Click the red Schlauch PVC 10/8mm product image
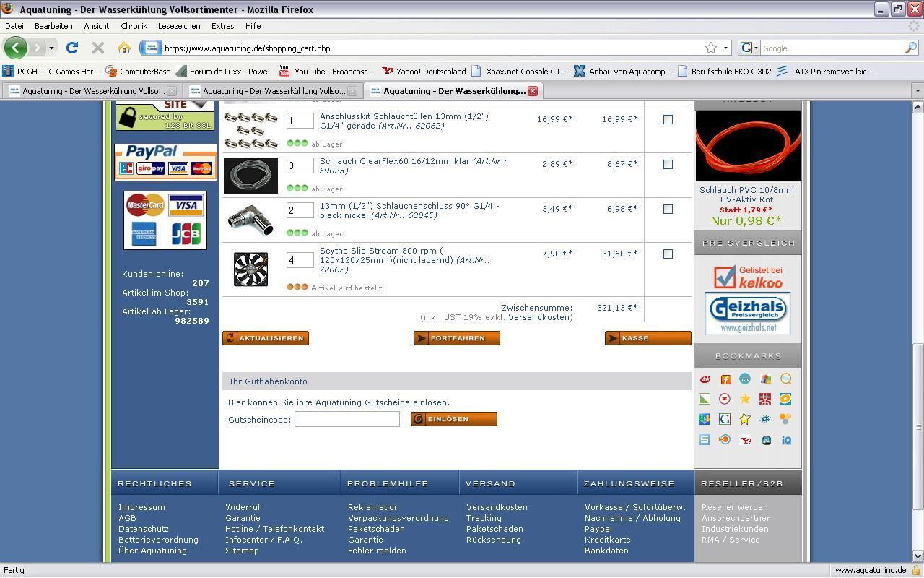The image size is (924, 578). click(748, 145)
